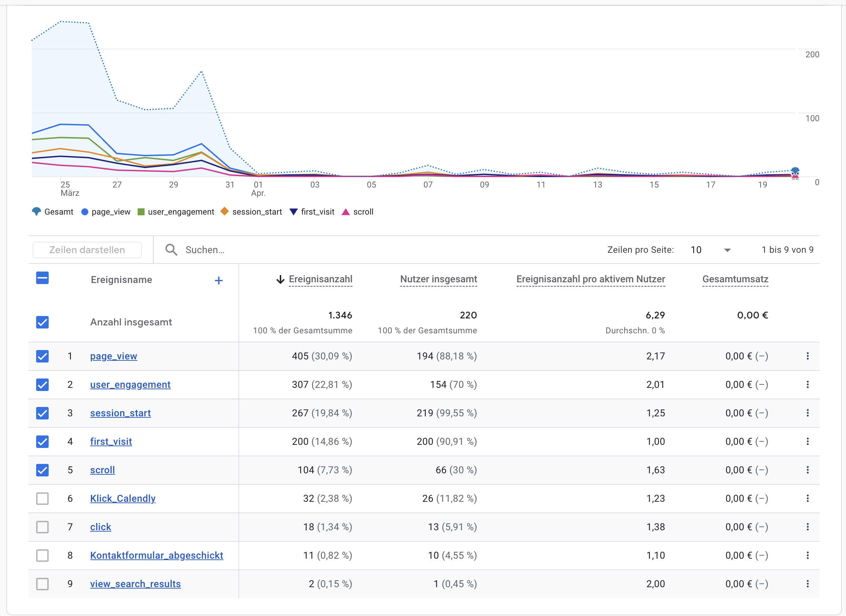Uncheck the page_view row checkbox
This screenshot has width=846, height=616.
(42, 356)
